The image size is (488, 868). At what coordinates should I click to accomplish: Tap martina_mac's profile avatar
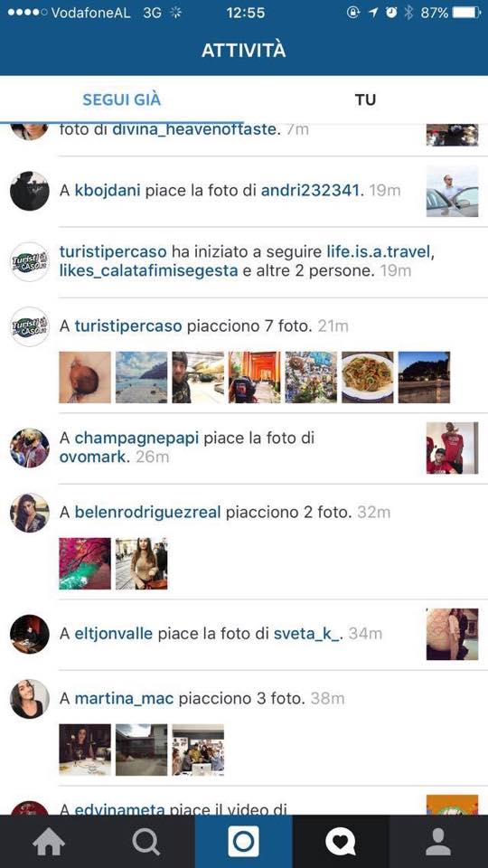point(30,699)
